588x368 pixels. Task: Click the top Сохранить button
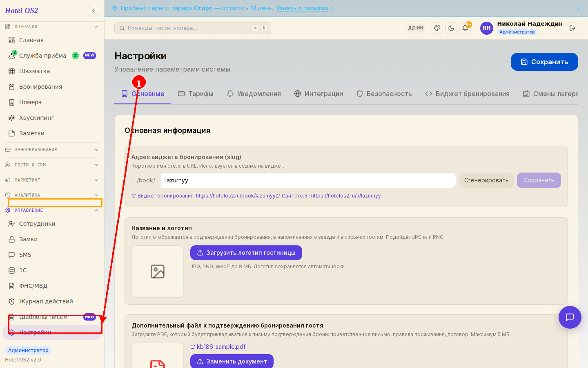(x=544, y=62)
